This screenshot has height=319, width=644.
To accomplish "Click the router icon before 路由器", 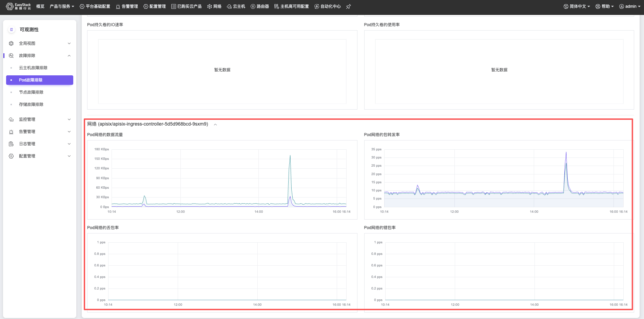I will point(253,6).
